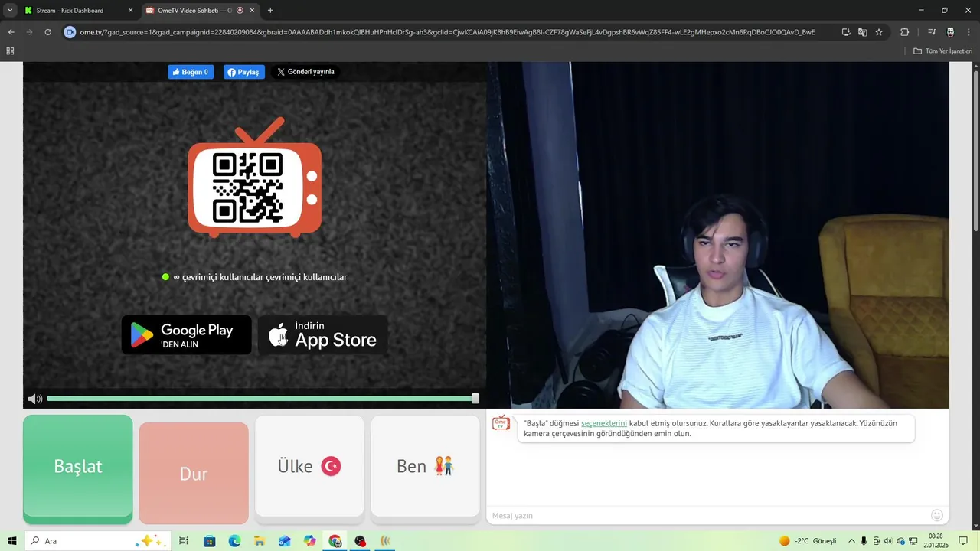The image size is (980, 551).
Task: Reload the OmeTV page
Action: [47, 32]
